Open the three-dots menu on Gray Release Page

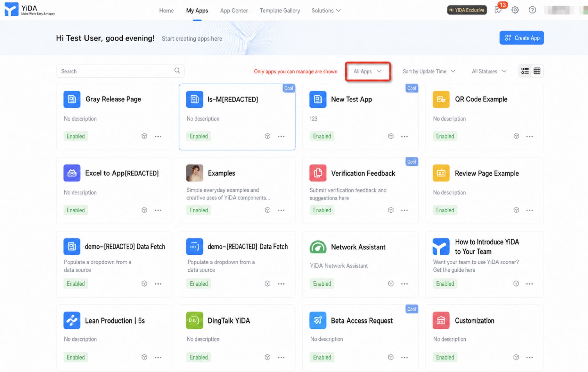tap(158, 136)
